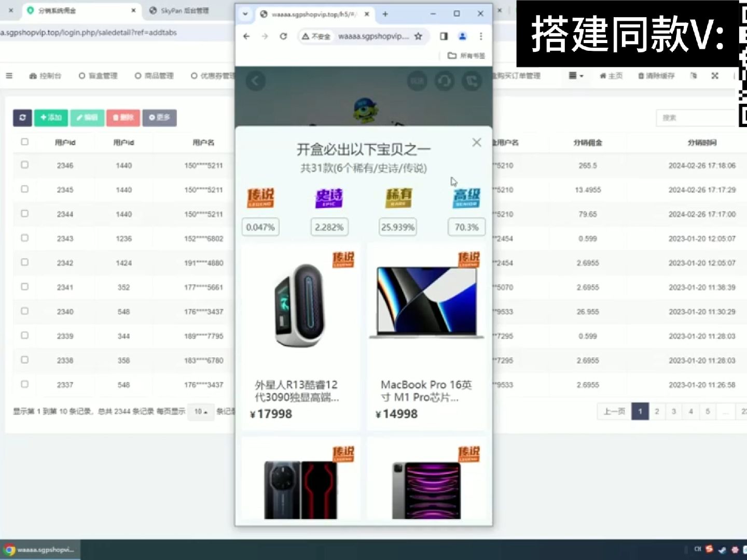
Task: Go back in the popup browser window
Action: pyautogui.click(x=247, y=36)
